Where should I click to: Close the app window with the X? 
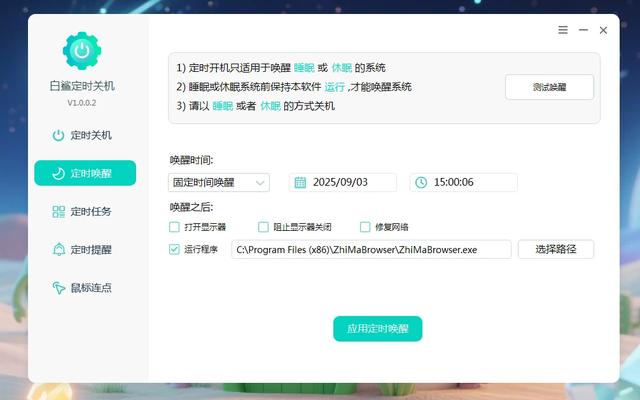(x=603, y=30)
